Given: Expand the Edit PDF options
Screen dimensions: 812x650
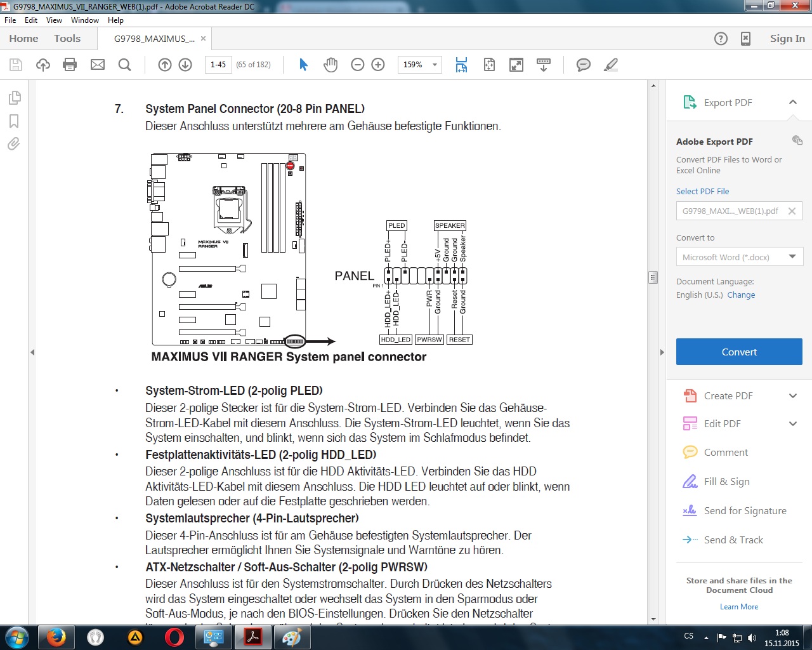Looking at the screenshot, I should pyautogui.click(x=793, y=424).
